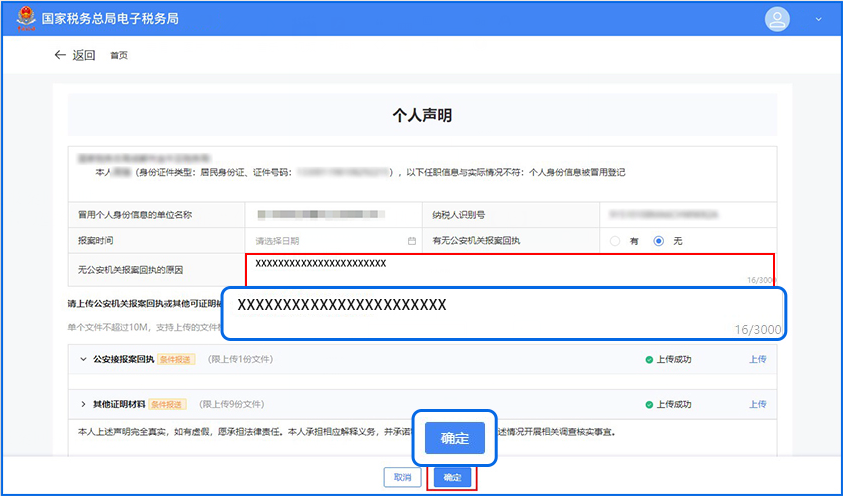Collapse the 公安接报案回执 section

point(82,359)
